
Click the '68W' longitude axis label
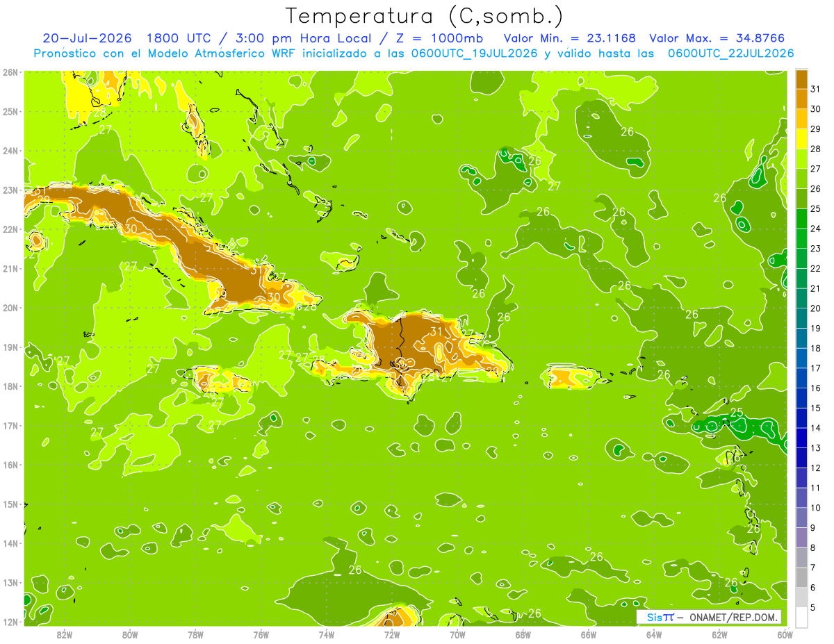click(x=523, y=634)
